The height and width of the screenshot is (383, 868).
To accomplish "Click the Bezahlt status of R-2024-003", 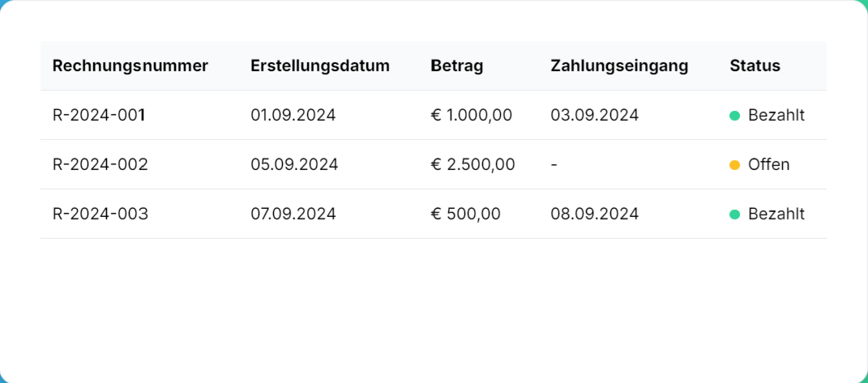I will point(776,215).
